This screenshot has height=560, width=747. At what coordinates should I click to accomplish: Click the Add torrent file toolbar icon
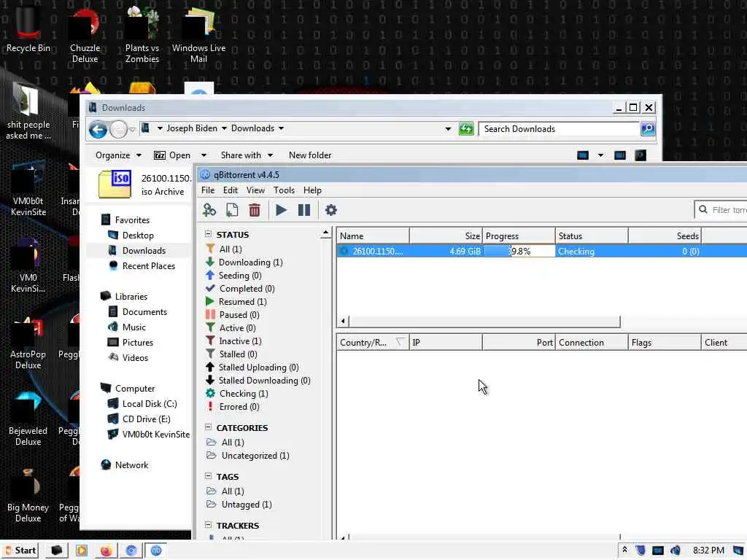pyautogui.click(x=232, y=210)
